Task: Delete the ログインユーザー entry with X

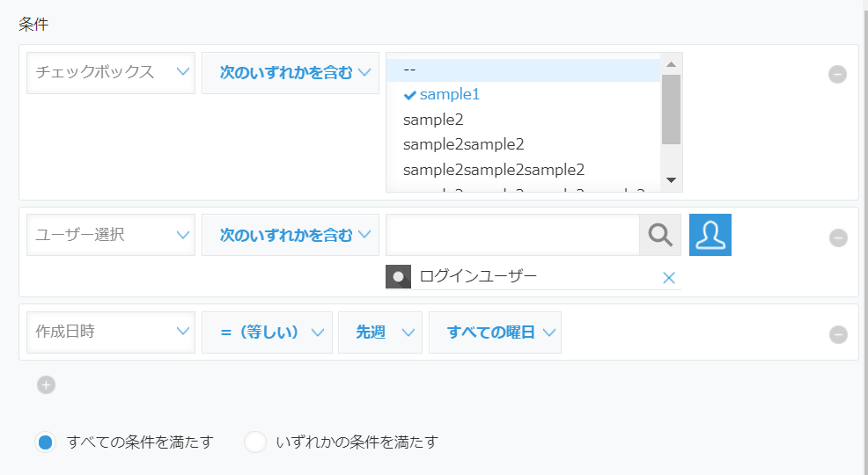Action: point(669,278)
